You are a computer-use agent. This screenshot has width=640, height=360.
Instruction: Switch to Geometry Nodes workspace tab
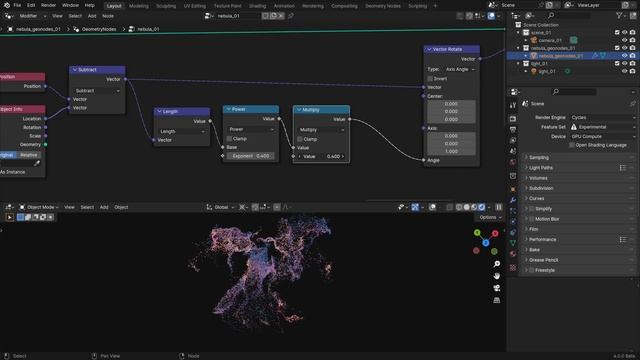click(383, 6)
